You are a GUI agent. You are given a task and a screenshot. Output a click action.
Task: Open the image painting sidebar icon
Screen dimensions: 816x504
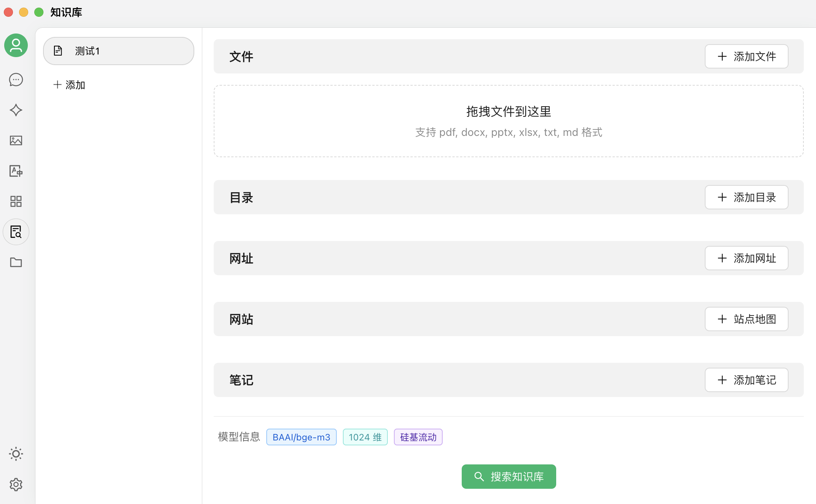16,140
